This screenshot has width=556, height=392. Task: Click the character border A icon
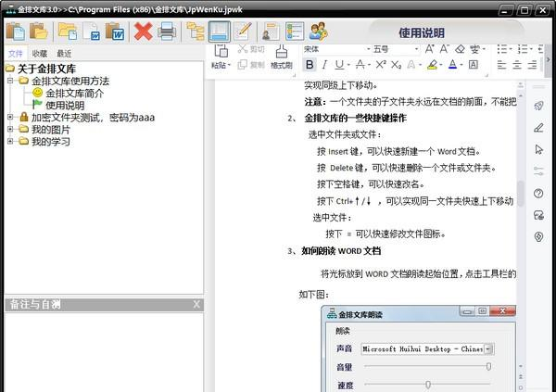click(474, 65)
